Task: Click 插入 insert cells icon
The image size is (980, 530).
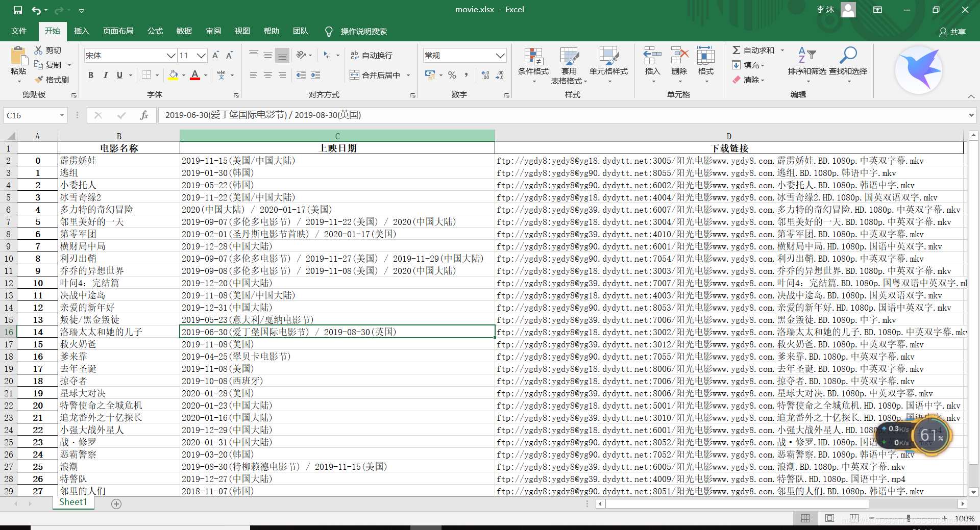Action: click(x=652, y=55)
